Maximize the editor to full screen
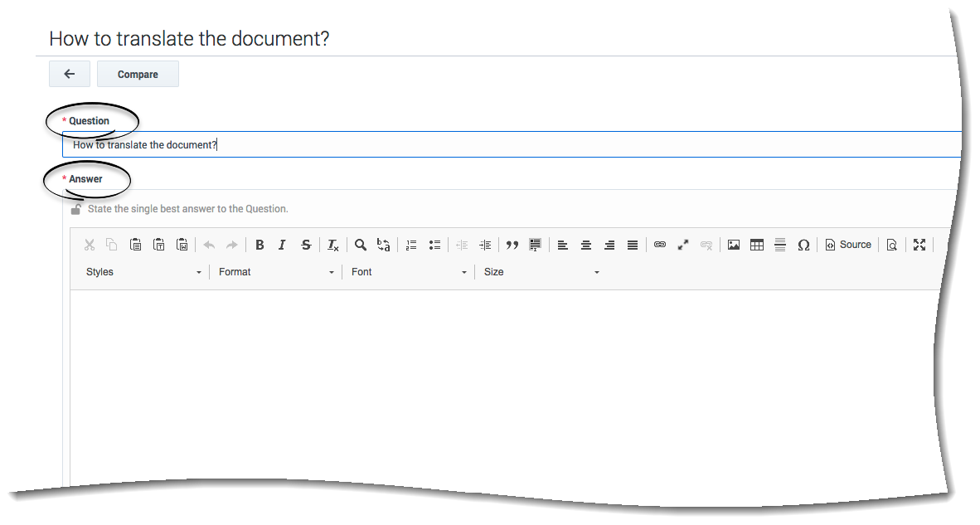This screenshot has width=980, height=525. (919, 245)
